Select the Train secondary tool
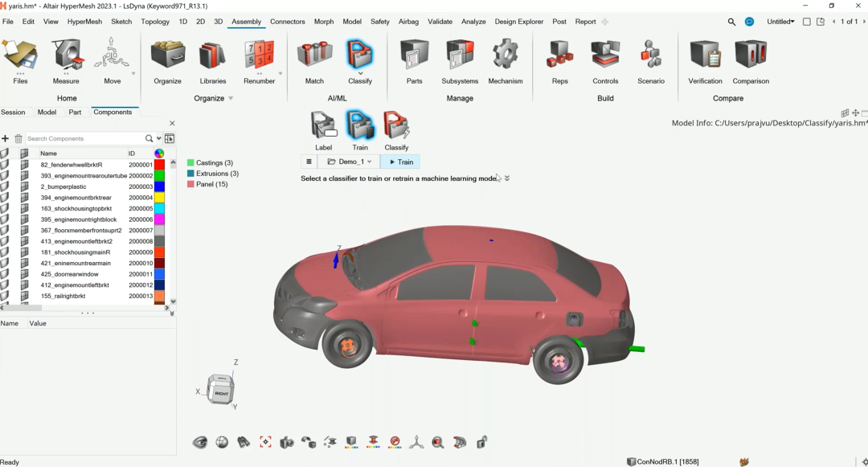This screenshot has width=868, height=467. pyautogui.click(x=360, y=130)
